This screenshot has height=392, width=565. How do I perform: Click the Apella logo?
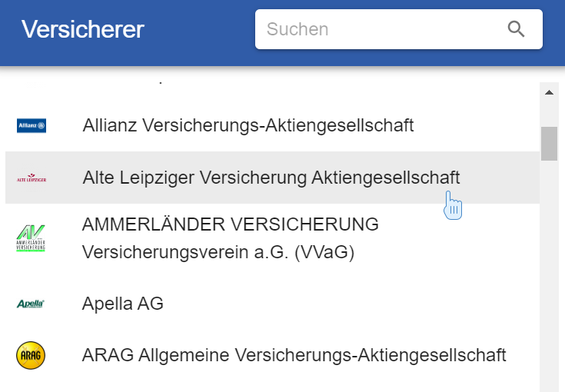[x=31, y=304]
